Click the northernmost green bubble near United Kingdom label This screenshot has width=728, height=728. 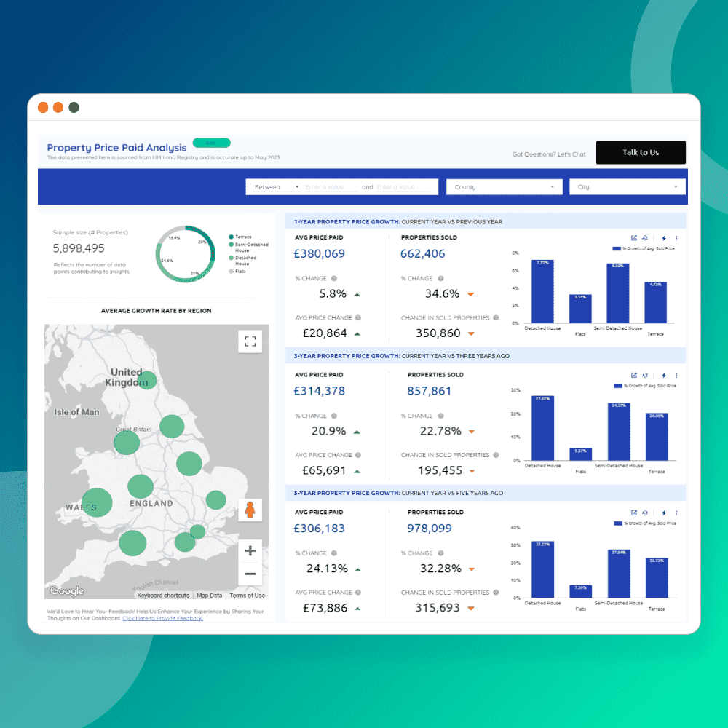point(147,380)
